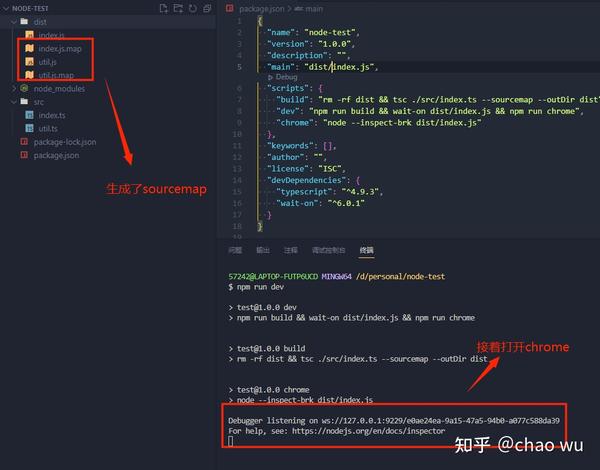Refresh the explorer with the refresh icon

click(193, 8)
